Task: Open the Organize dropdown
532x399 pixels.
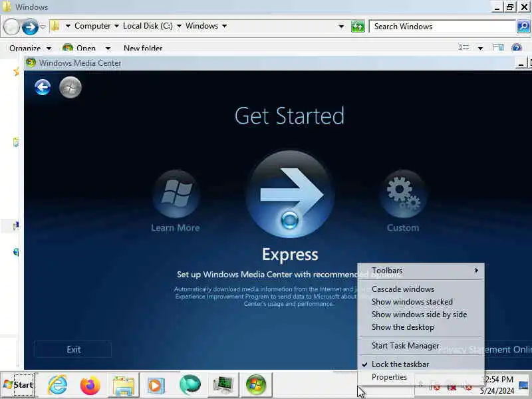Action: click(30, 48)
